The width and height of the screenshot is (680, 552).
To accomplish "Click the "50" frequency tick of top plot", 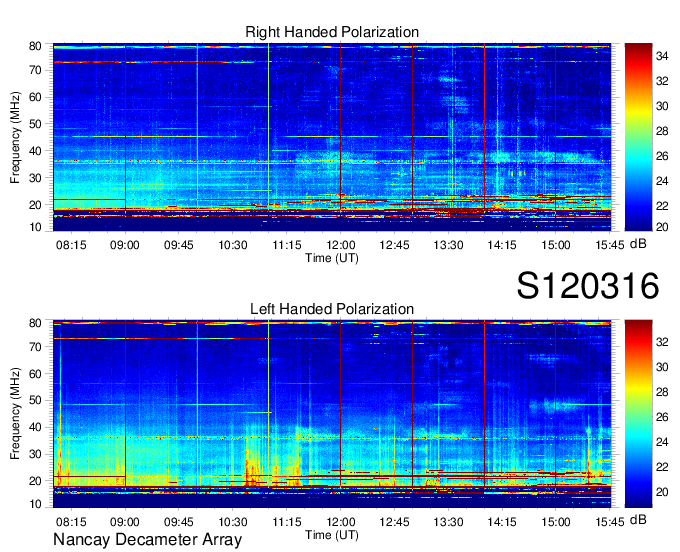I will [35, 124].
